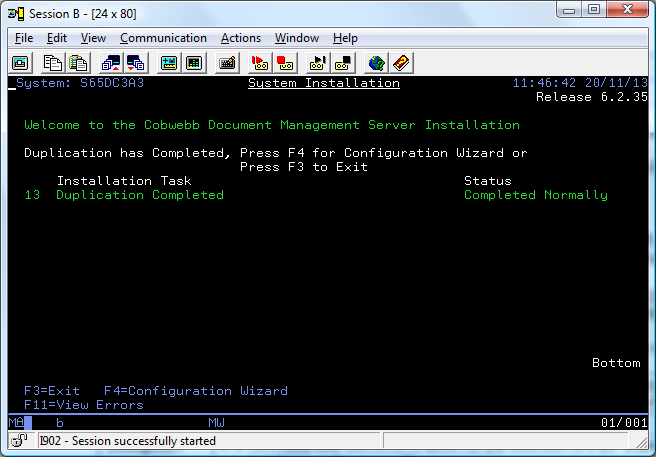Viewport: 656px width, 457px height.
Task: Open the Window menu
Action: (297, 38)
